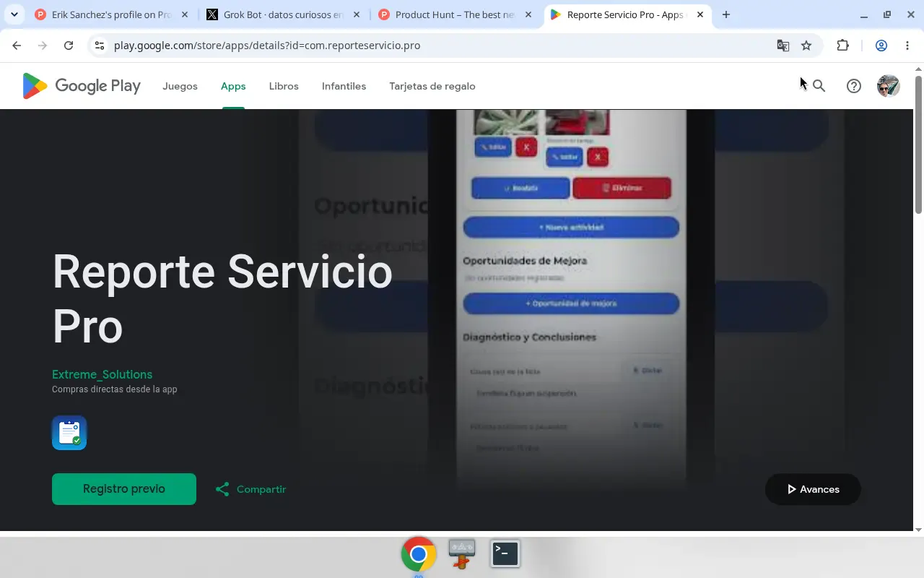Close the Product Hunt tab
The image size is (924, 578).
[x=528, y=14]
